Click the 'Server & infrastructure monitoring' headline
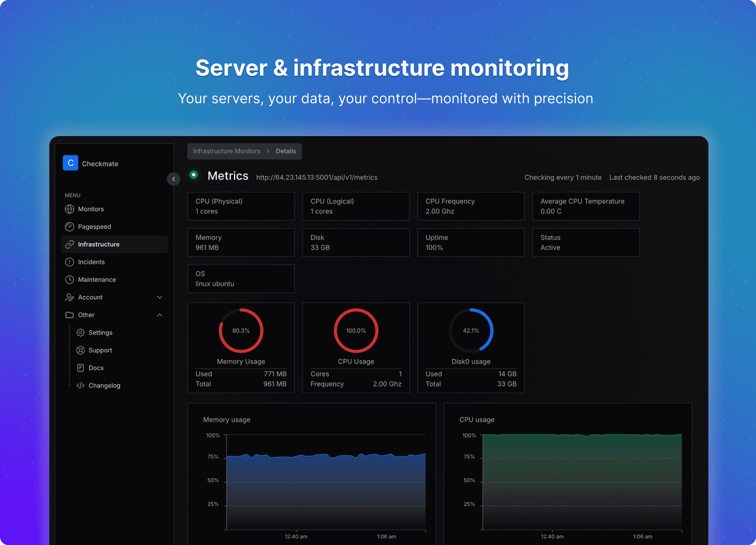 [382, 68]
